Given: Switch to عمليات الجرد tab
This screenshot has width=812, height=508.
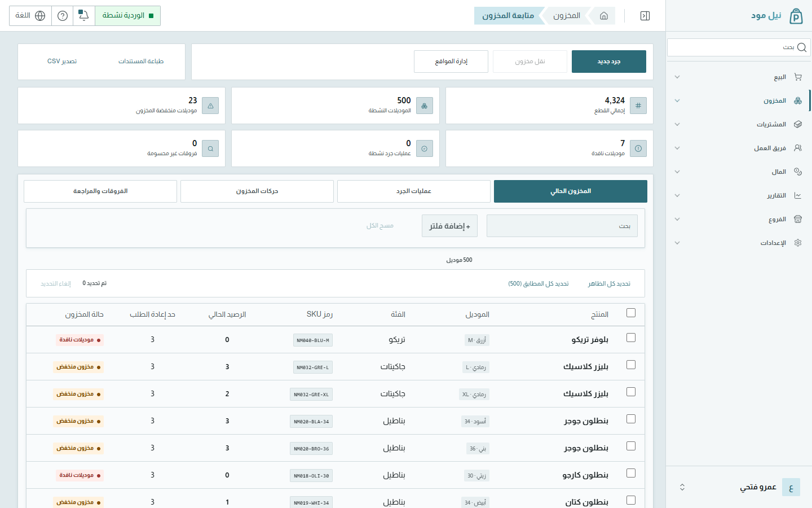Looking at the screenshot, I should click(x=414, y=191).
